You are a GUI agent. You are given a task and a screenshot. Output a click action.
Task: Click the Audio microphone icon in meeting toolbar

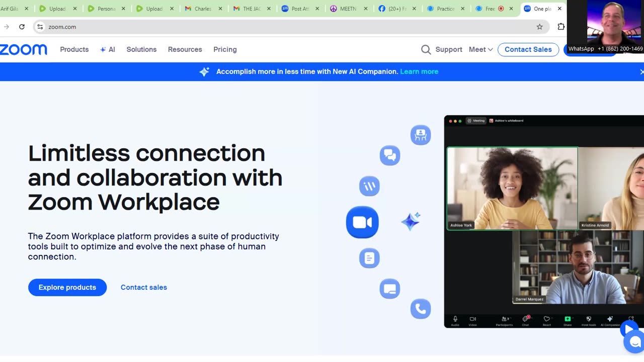click(x=455, y=320)
